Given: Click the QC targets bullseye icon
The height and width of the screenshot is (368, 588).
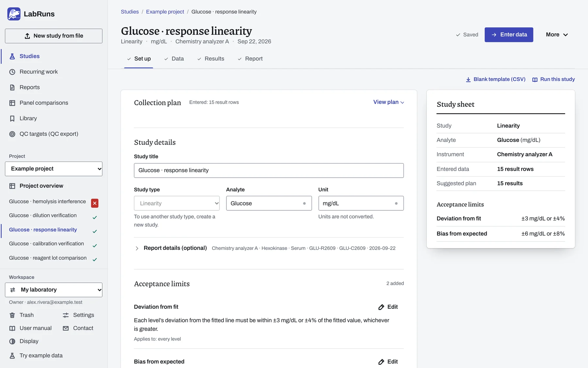Looking at the screenshot, I should 12,134.
